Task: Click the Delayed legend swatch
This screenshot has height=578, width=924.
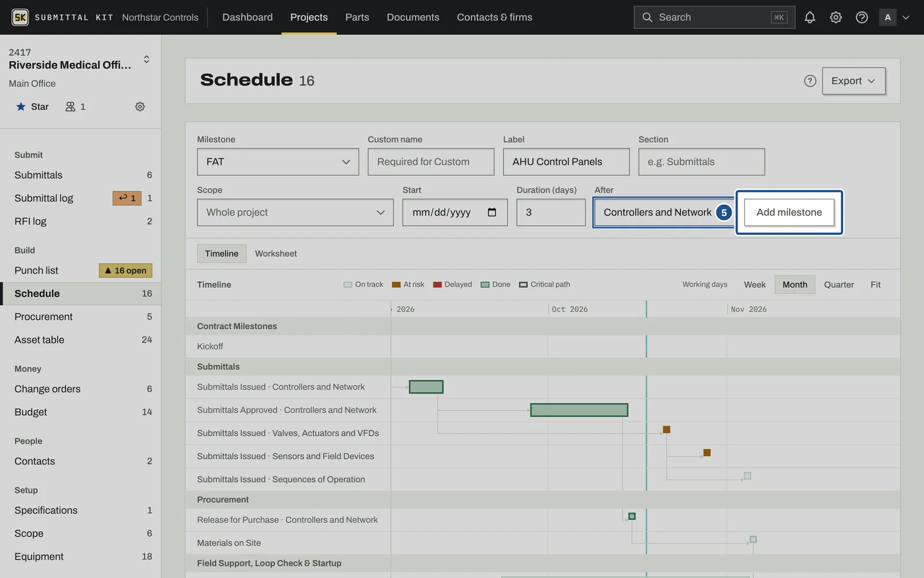Action: 437,284
